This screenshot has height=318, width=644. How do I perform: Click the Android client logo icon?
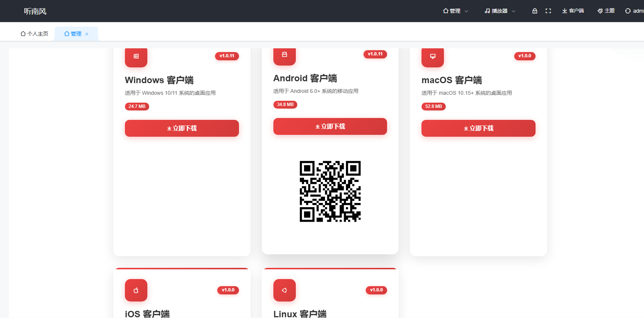285,55
